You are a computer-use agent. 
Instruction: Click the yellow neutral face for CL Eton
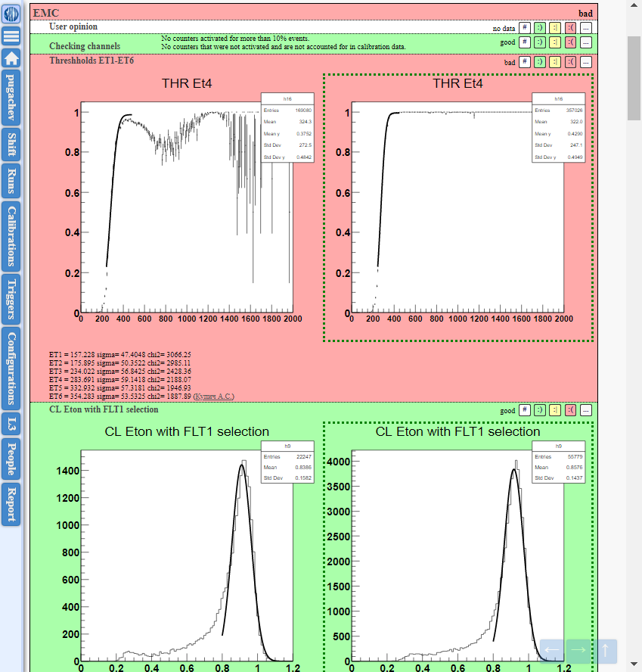555,410
